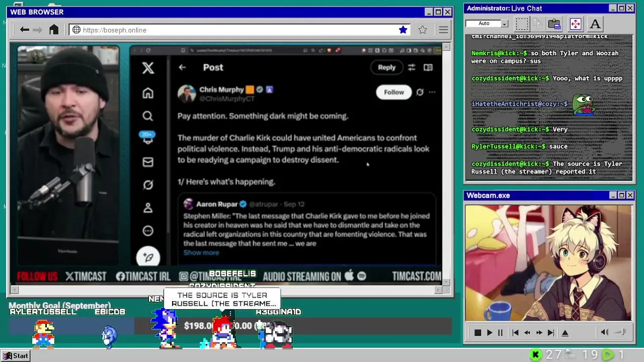Stop playback in Webcam.exe
The image size is (644, 362).
(477, 333)
